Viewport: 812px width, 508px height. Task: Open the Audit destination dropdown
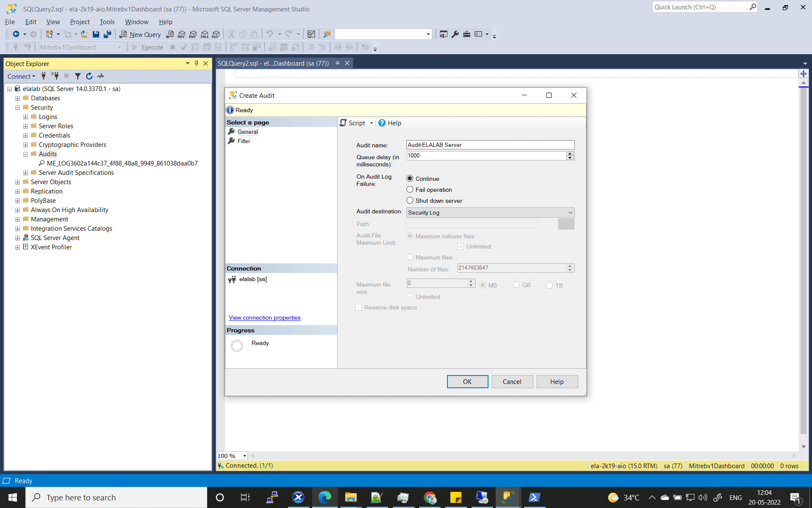click(570, 212)
